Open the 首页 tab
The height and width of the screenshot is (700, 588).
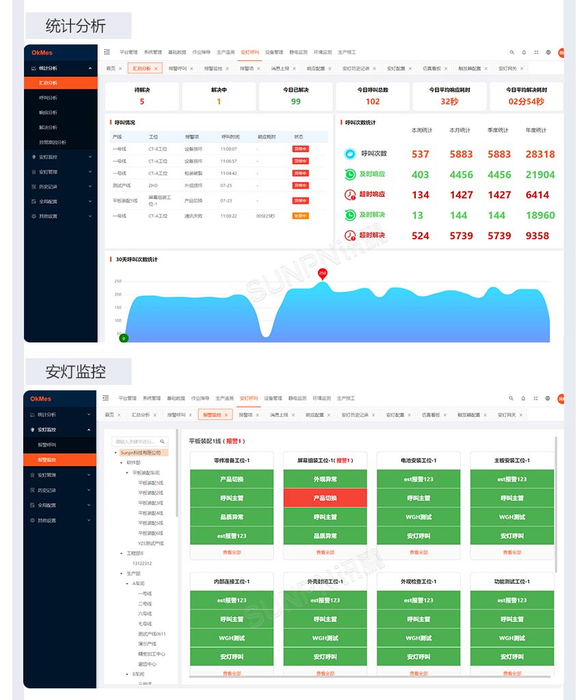pyautogui.click(x=110, y=67)
